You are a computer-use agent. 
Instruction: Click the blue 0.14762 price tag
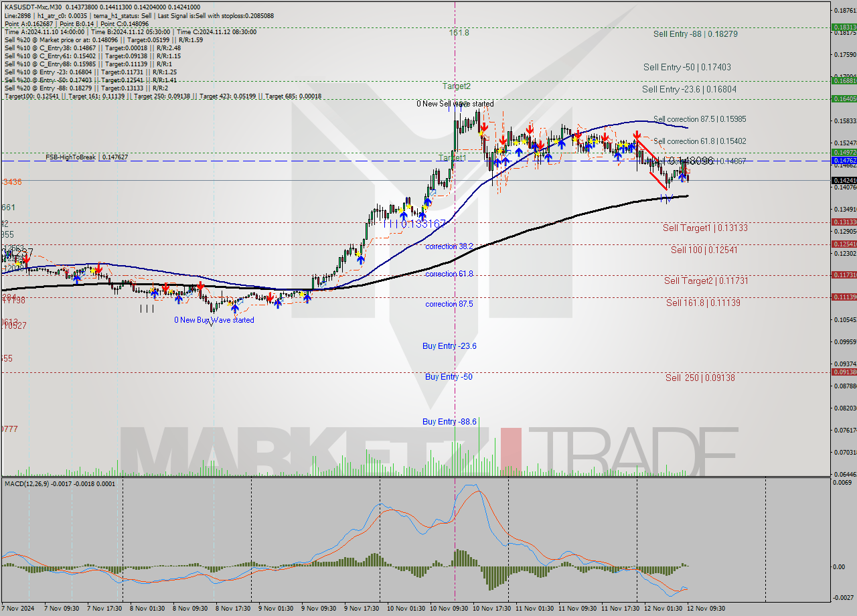pos(844,161)
